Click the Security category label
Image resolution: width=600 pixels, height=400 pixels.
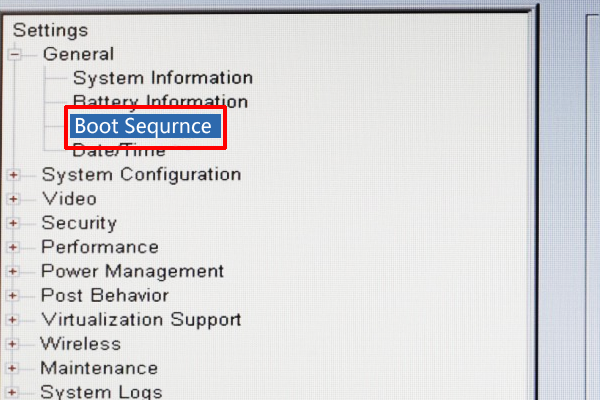coord(79,223)
